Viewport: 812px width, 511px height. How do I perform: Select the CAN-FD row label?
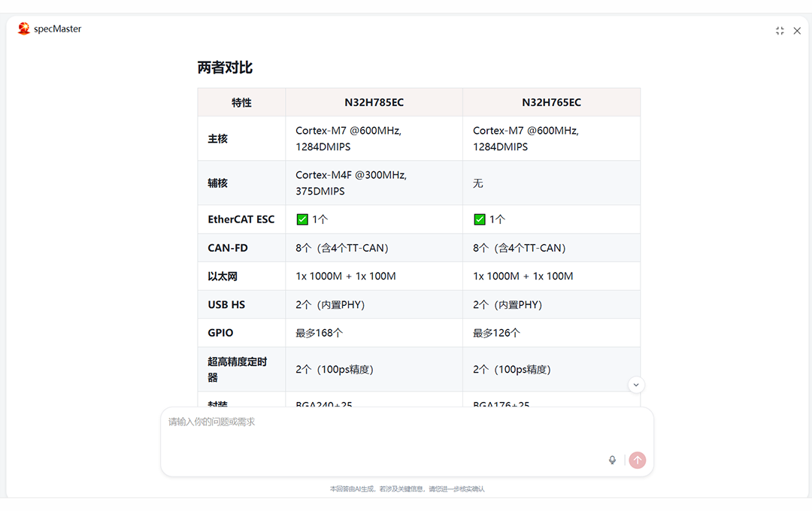(224, 247)
